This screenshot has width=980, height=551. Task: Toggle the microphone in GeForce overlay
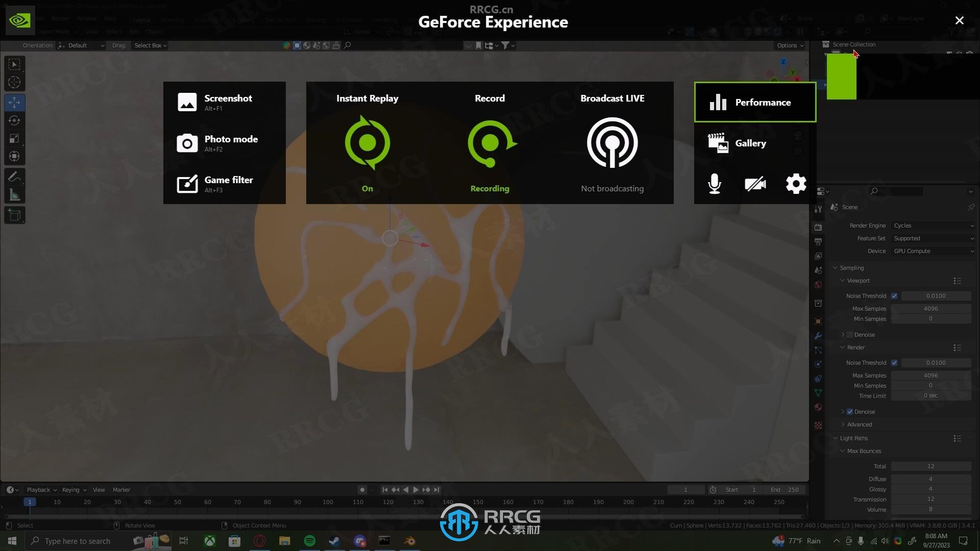[715, 184]
